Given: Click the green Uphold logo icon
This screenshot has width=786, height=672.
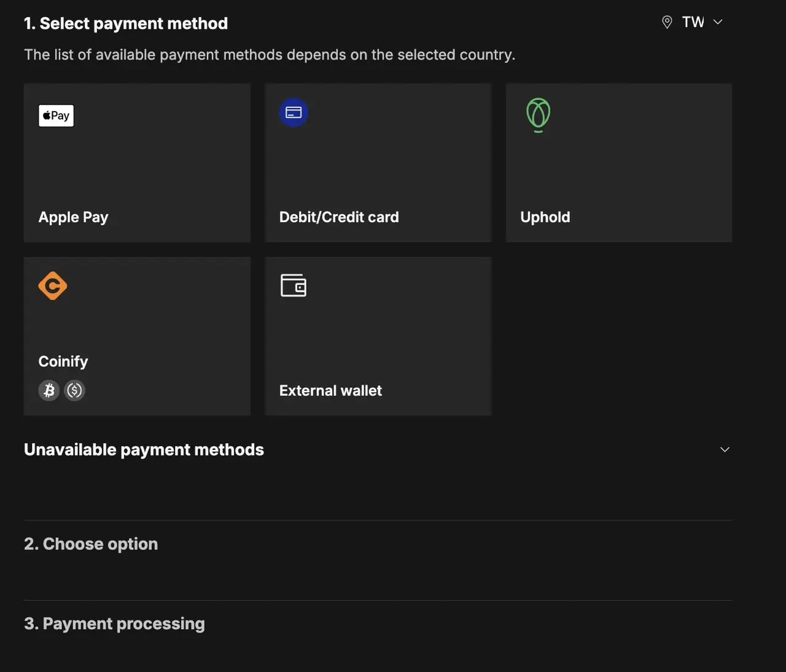Looking at the screenshot, I should 538,115.
